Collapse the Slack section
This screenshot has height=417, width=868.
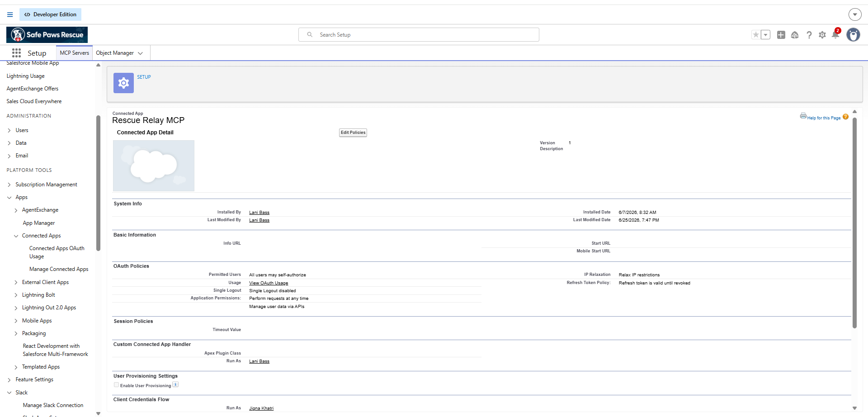9,393
